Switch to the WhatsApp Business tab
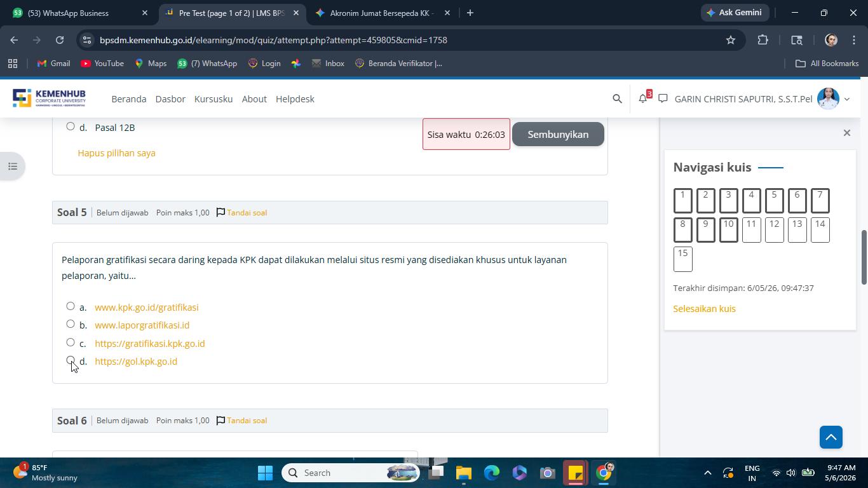The image size is (868, 488). point(81,13)
